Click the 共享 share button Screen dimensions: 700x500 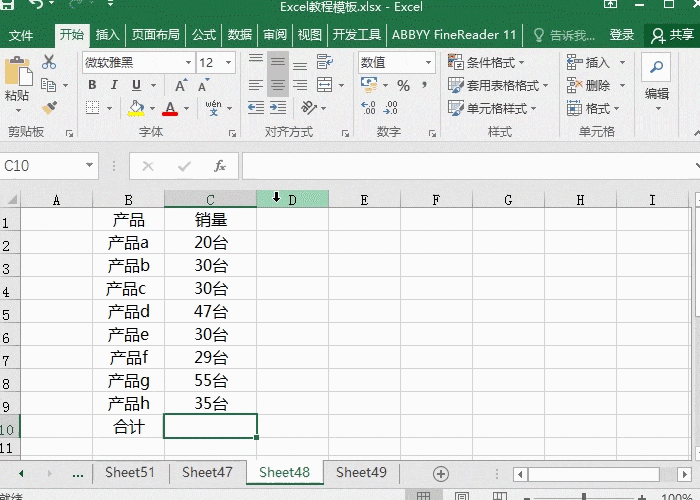tap(674, 34)
